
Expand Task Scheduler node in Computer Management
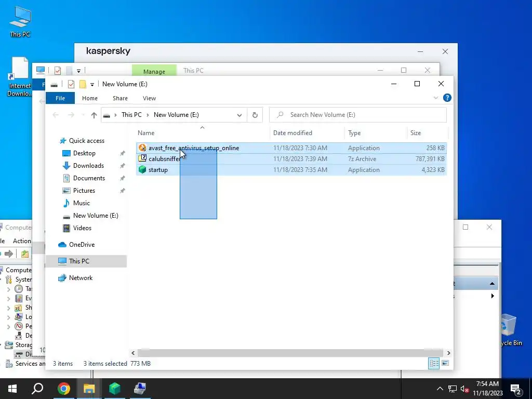8,289
